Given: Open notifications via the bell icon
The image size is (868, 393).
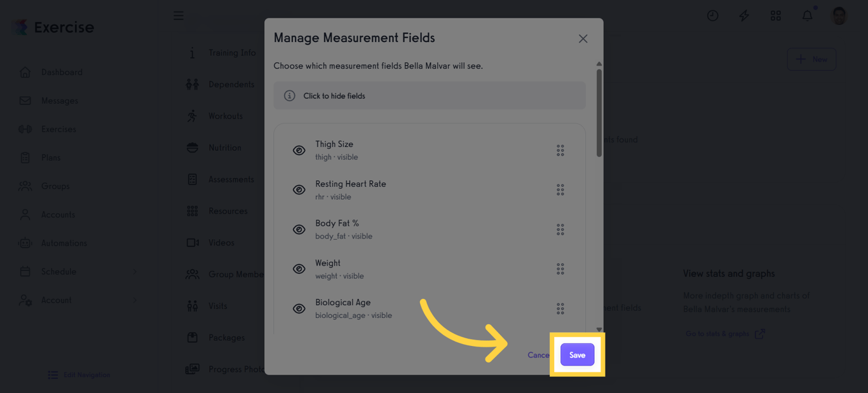Looking at the screenshot, I should [x=807, y=15].
